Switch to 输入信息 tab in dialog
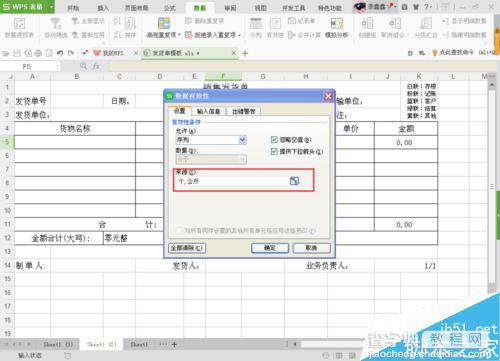 [x=208, y=111]
